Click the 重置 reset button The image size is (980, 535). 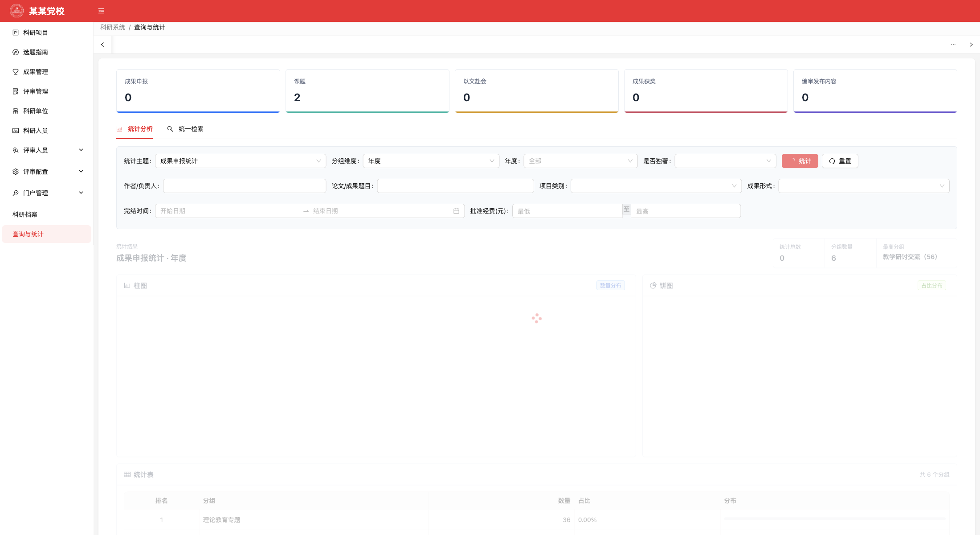coord(840,161)
